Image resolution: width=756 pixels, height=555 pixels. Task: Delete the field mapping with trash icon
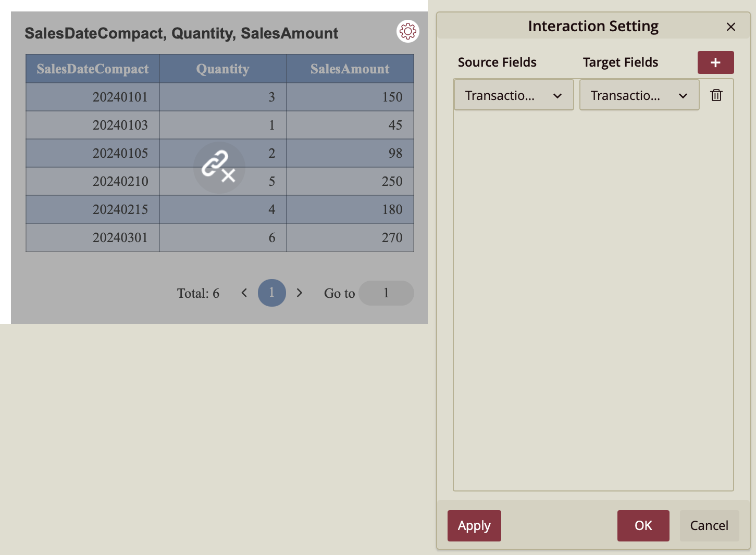[716, 95]
